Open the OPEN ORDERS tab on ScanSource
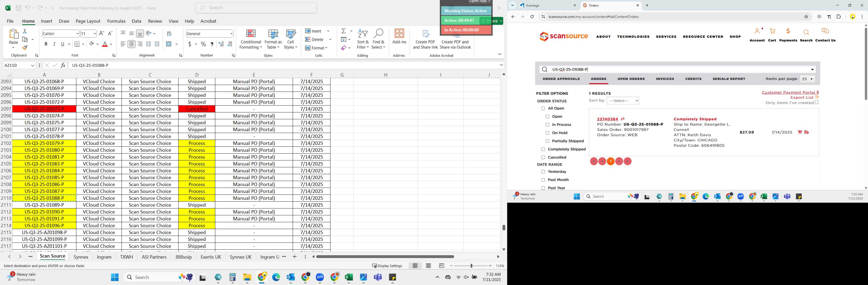Screen dimensions: 868x285 pyautogui.click(x=631, y=79)
